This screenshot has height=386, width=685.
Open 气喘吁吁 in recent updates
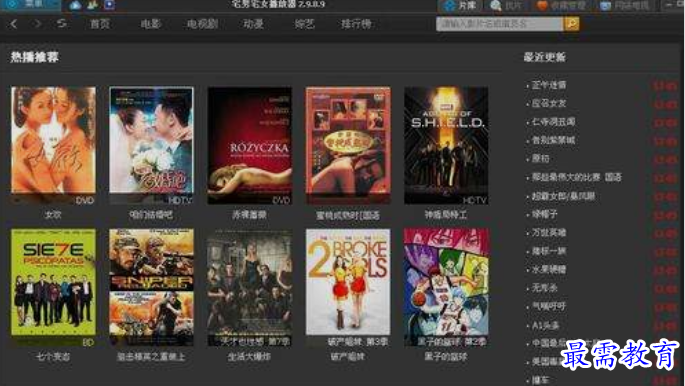pos(549,306)
